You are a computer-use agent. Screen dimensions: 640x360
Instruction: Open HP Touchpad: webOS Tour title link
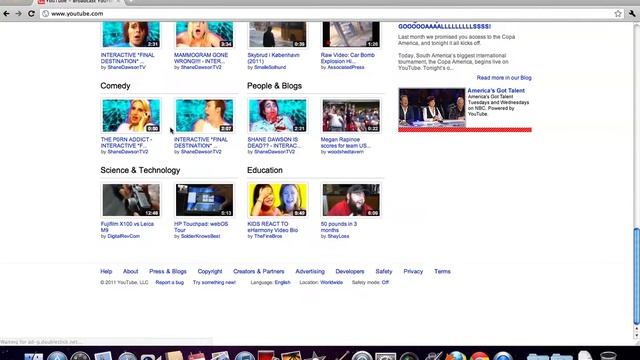201,227
